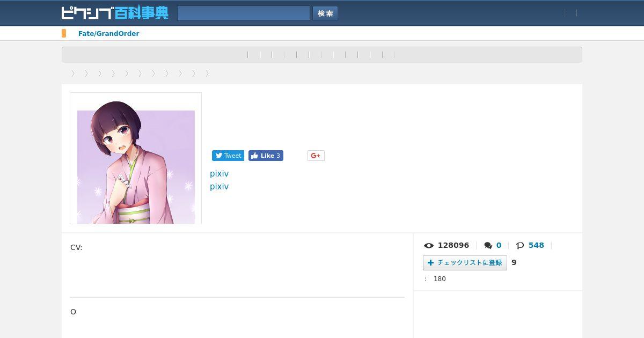The image size is (644, 338).
Task: Focus the search input field in header
Action: pyautogui.click(x=244, y=13)
